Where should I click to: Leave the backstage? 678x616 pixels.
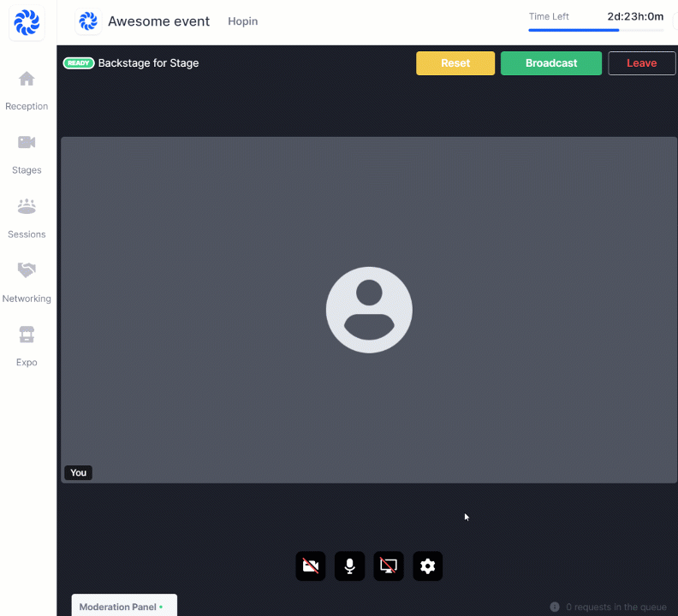click(641, 63)
